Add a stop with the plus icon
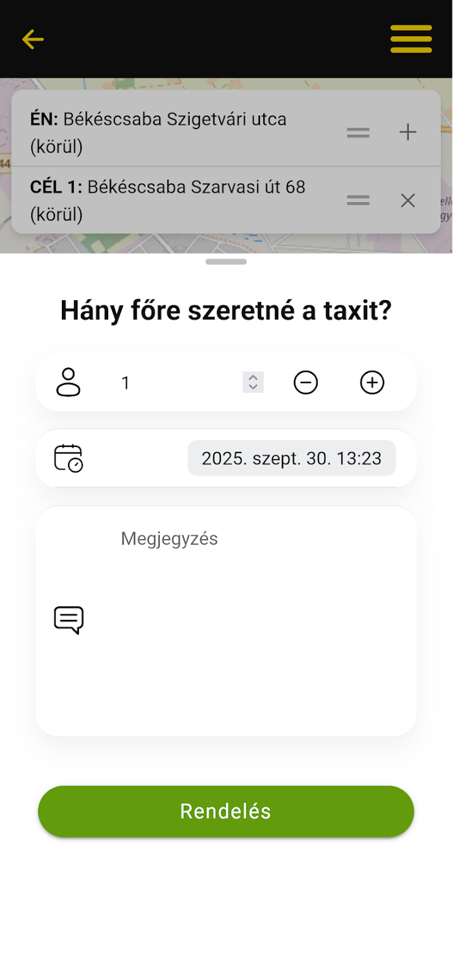This screenshot has width=453, height=980. click(x=407, y=132)
